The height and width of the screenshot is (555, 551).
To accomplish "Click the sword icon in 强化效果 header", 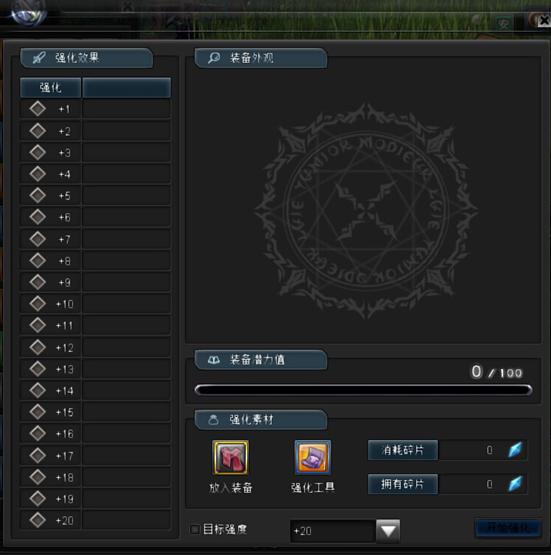I will point(39,57).
